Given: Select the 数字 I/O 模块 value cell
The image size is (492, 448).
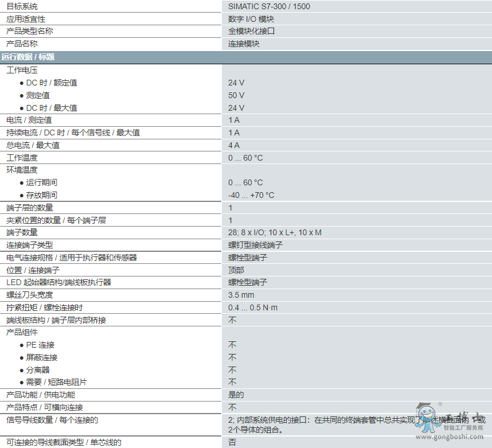Looking at the screenshot, I should 251,19.
